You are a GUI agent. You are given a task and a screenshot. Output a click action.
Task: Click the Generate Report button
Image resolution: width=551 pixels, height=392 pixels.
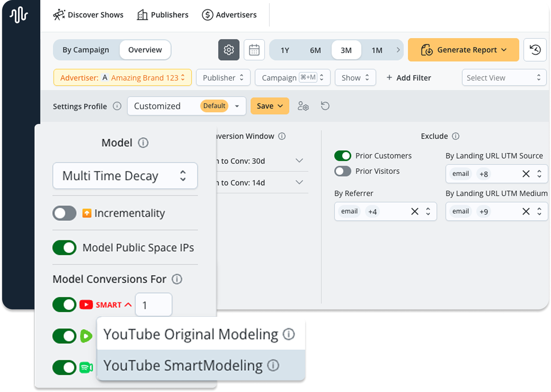pos(463,50)
